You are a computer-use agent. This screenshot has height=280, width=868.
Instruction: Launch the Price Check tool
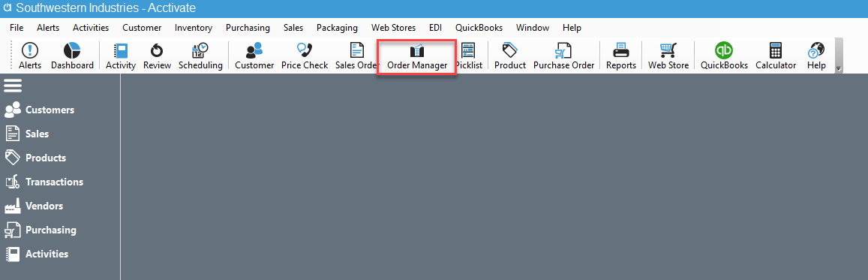click(x=305, y=56)
